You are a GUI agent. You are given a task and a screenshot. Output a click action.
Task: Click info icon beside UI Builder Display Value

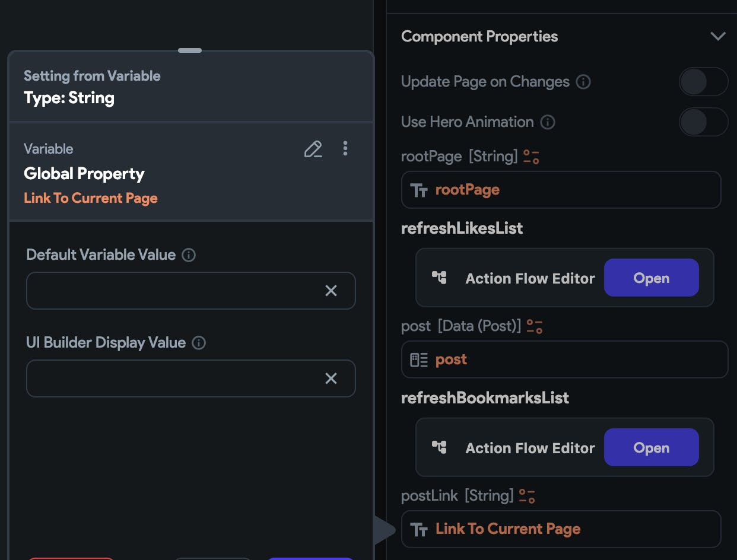(x=199, y=343)
